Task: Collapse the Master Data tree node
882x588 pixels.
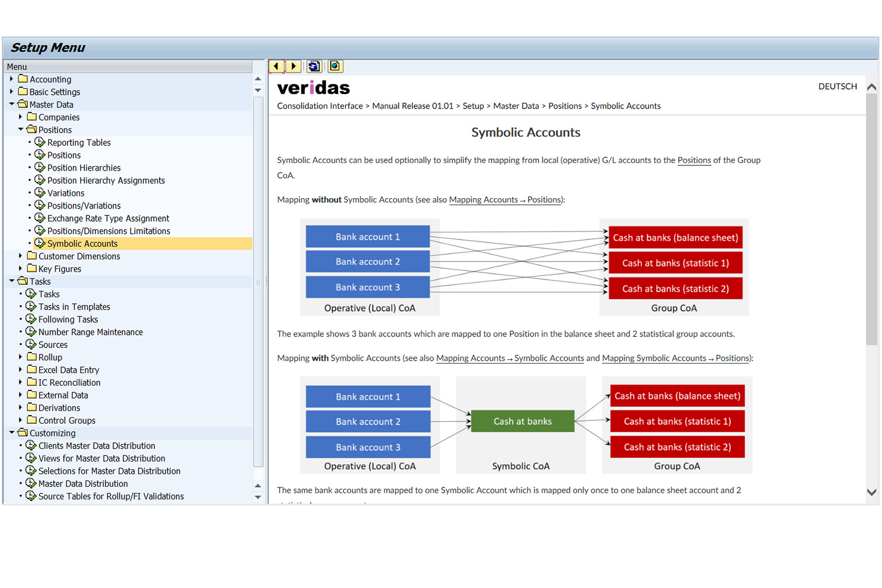Action: 11,105
